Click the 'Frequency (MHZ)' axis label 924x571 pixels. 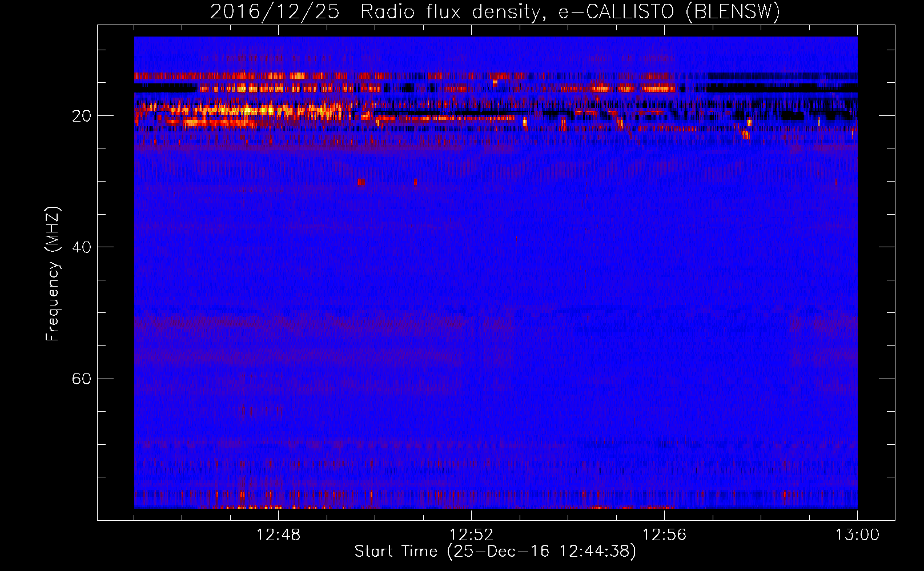[x=53, y=274]
